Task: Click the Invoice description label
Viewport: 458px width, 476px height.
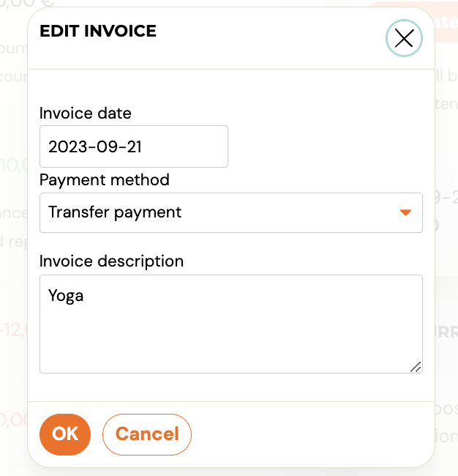Action: [111, 261]
